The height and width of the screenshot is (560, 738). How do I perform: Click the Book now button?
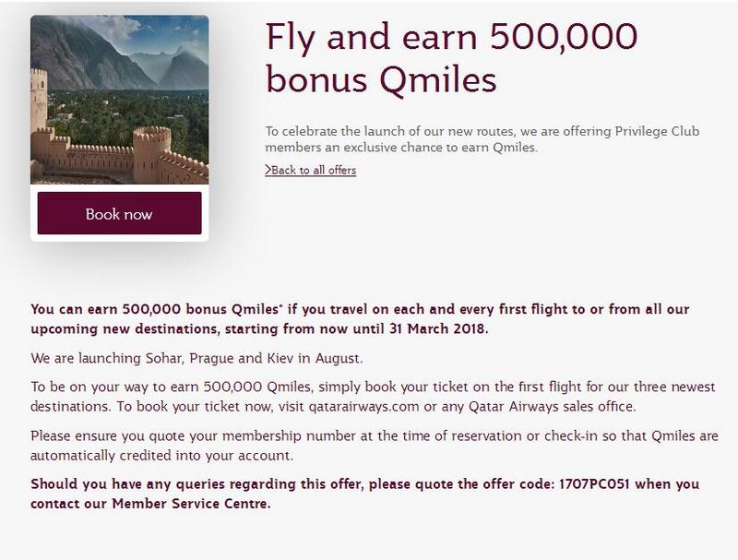120,213
